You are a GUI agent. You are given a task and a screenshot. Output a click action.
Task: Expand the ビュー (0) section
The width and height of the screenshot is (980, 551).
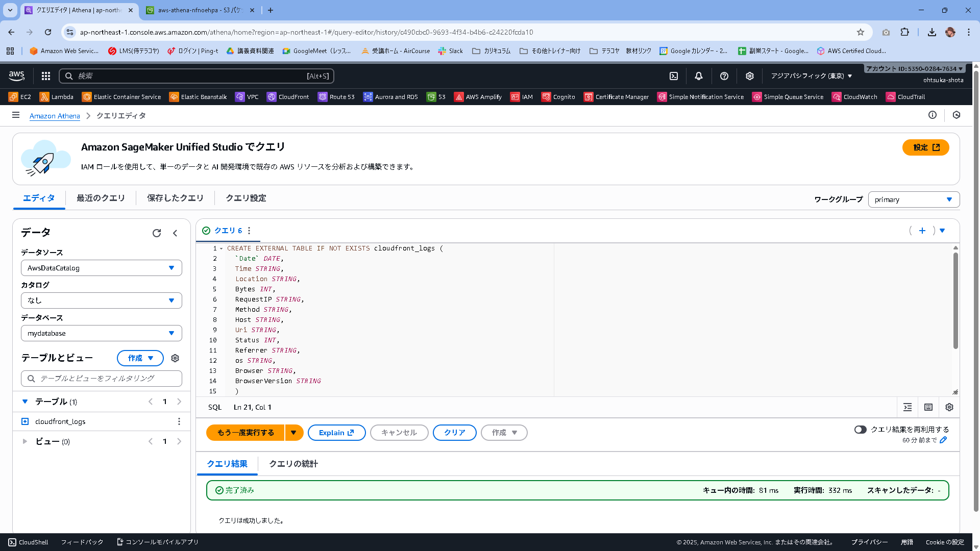pyautogui.click(x=25, y=441)
